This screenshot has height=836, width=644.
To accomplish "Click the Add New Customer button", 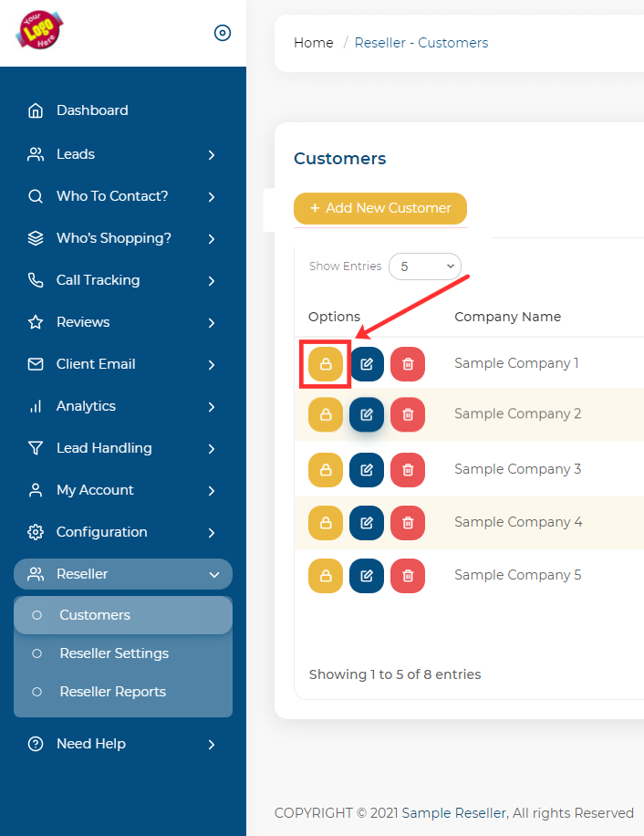I will tap(379, 208).
